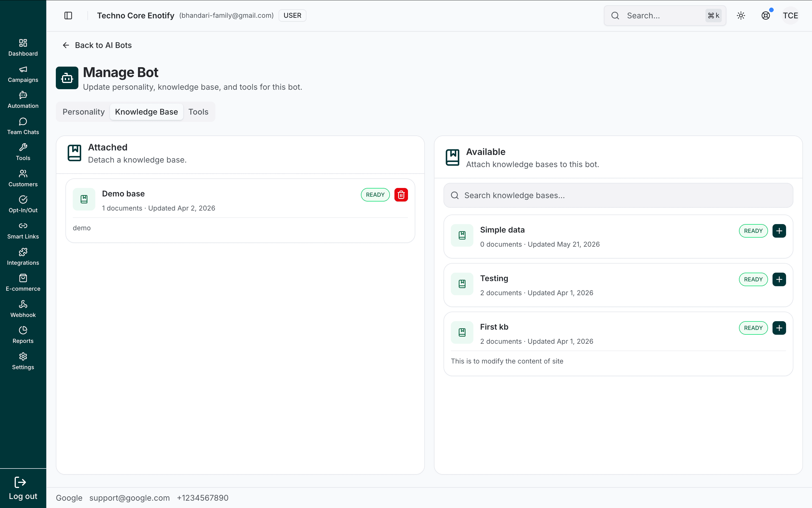Click '0 documents · Updated May 21, 2026'
Screen dimensions: 812x508
540,245
